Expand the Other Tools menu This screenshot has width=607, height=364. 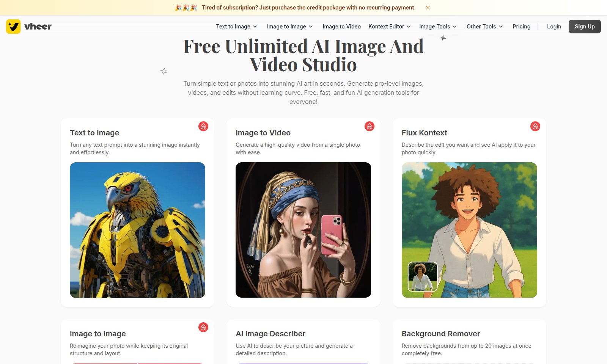click(485, 27)
